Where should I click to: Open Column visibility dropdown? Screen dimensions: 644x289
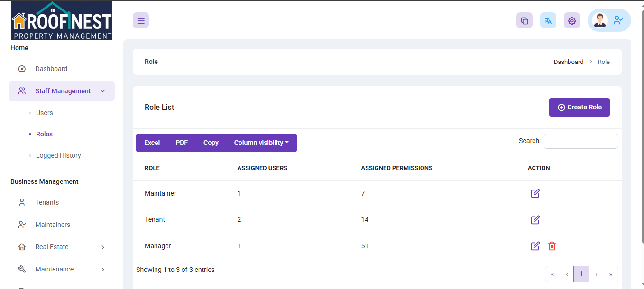pyautogui.click(x=261, y=143)
